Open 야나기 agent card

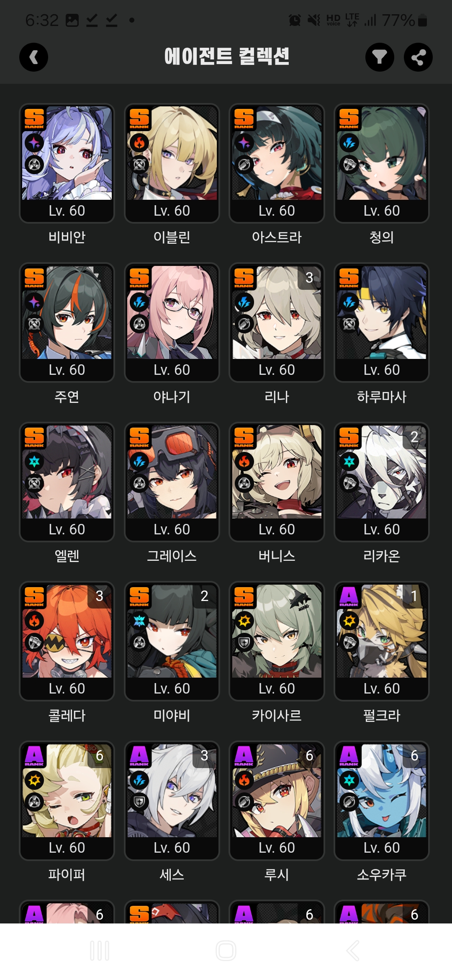172,322
